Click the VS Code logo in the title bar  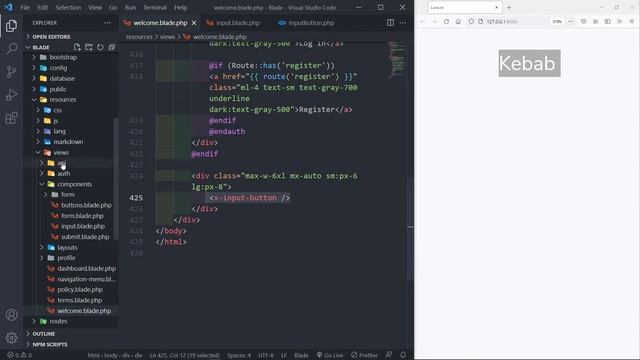[9, 7]
